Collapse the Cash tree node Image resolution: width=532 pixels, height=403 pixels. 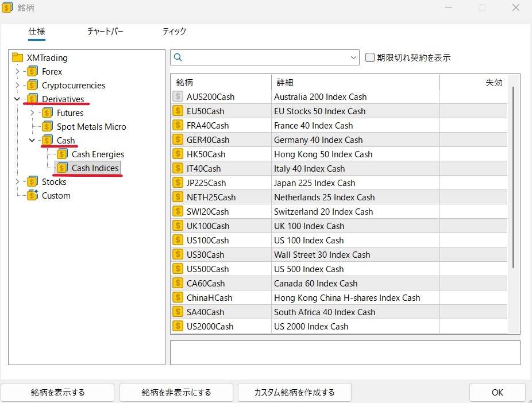(x=32, y=140)
